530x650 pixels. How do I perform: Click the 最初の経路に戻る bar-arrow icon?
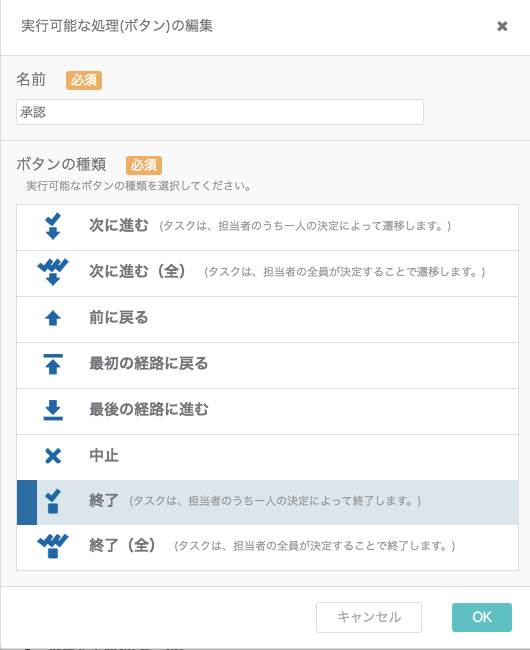[53, 364]
